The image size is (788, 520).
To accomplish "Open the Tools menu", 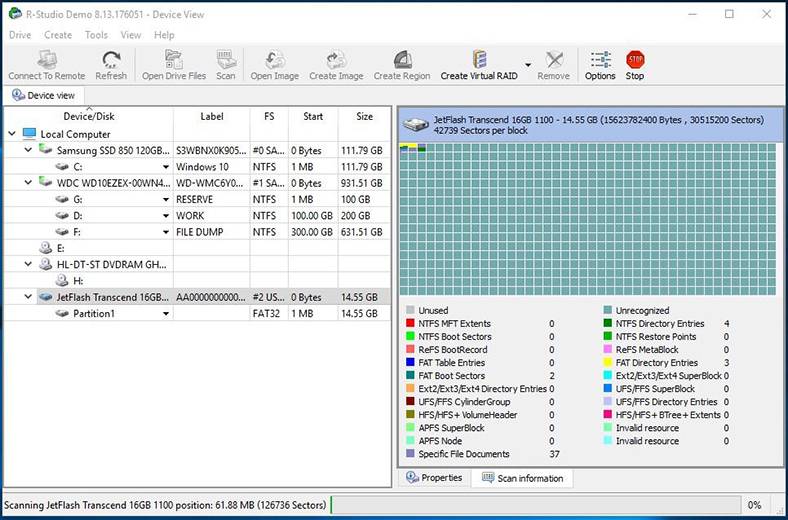I will [96, 35].
